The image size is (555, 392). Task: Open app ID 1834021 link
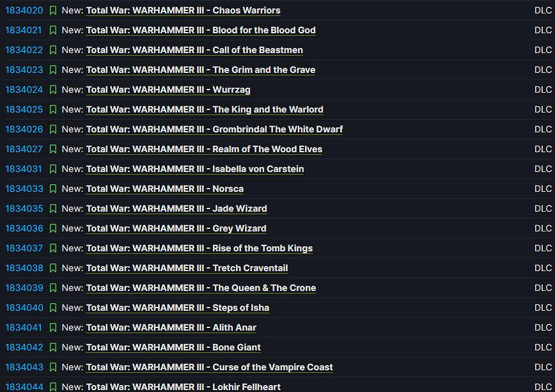click(x=24, y=30)
